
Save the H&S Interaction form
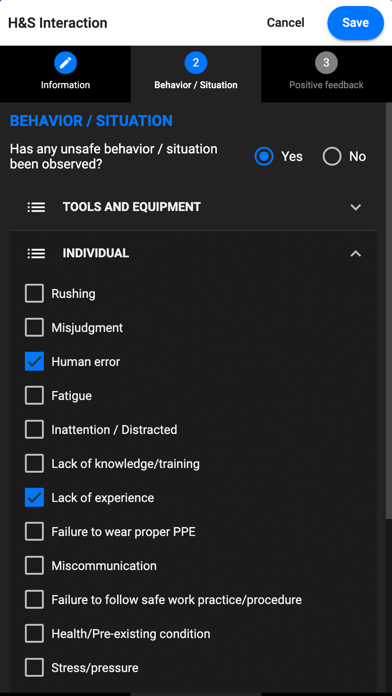tap(356, 23)
